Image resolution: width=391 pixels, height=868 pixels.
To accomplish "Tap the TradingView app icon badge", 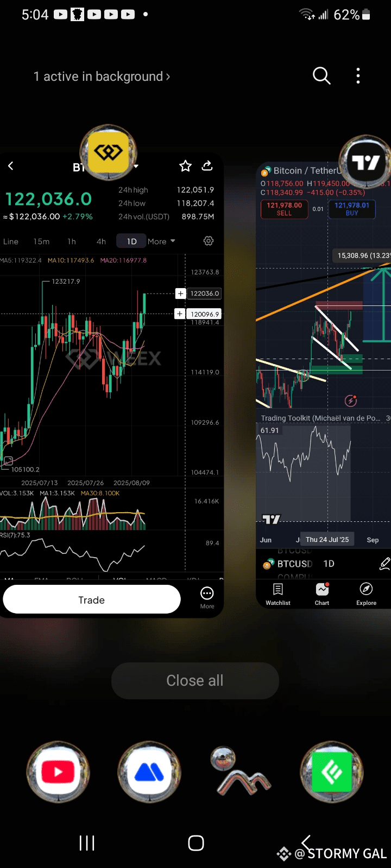I will (x=365, y=162).
